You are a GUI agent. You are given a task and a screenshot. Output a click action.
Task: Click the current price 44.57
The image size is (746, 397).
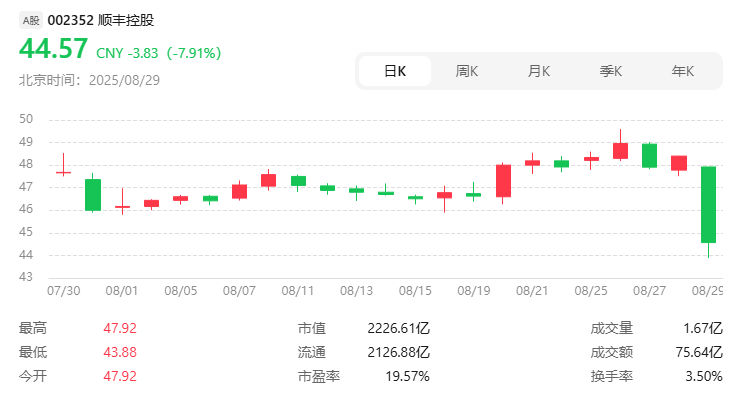[x=53, y=49]
